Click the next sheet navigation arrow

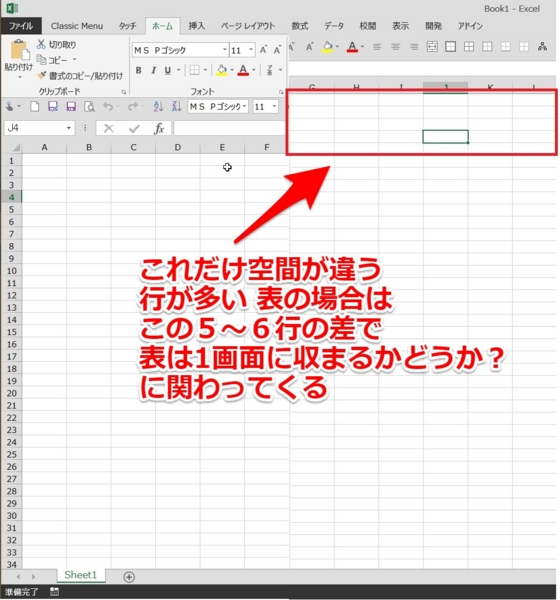point(33,577)
